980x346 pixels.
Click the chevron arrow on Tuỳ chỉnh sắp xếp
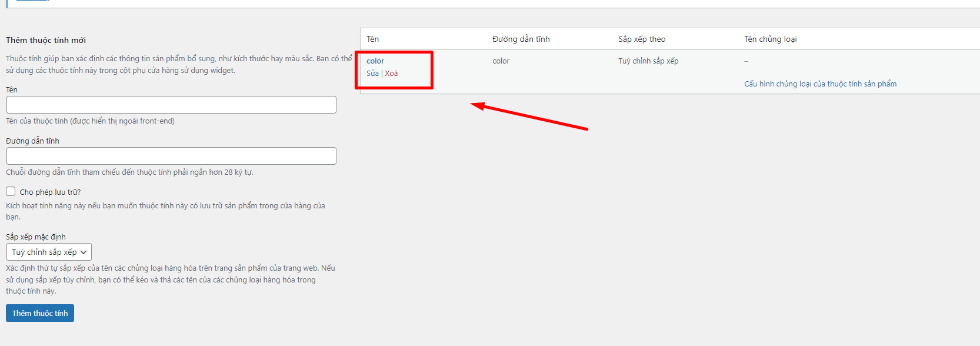84,252
